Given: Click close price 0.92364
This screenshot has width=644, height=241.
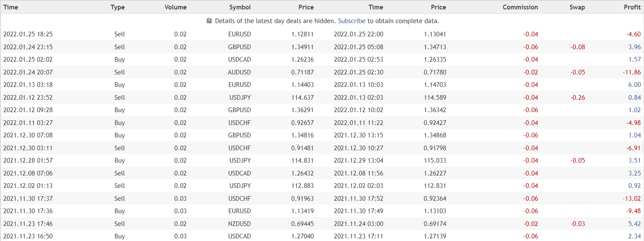Looking at the screenshot, I should coord(435,199).
